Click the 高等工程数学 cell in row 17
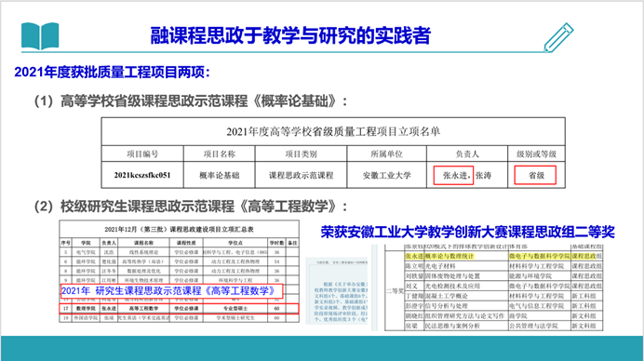 coord(143,308)
